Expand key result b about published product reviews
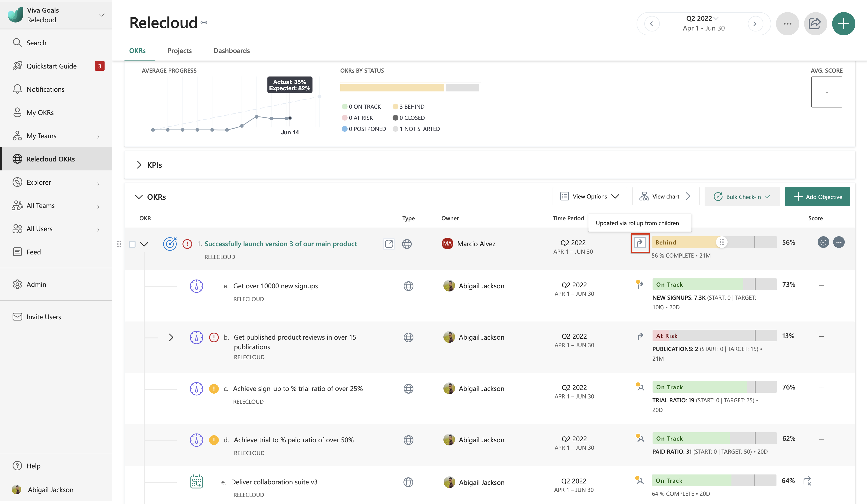Viewport: 867px width, 504px height. pos(171,337)
